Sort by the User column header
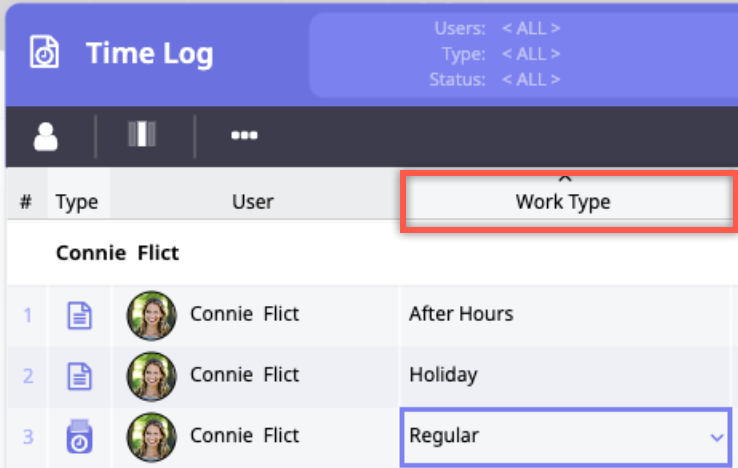The width and height of the screenshot is (738, 468). [253, 201]
